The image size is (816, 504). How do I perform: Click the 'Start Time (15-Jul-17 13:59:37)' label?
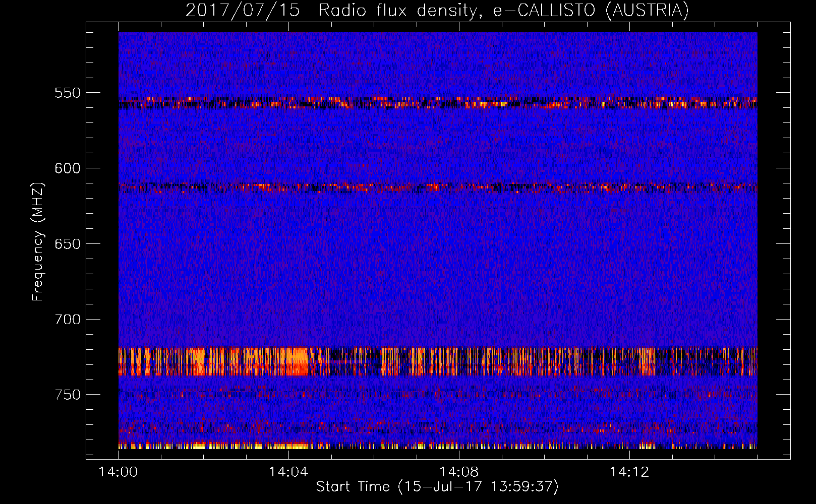[437, 487]
